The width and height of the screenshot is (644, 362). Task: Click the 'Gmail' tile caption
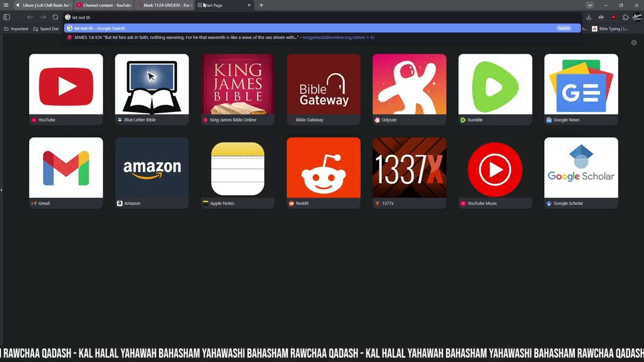click(x=44, y=203)
